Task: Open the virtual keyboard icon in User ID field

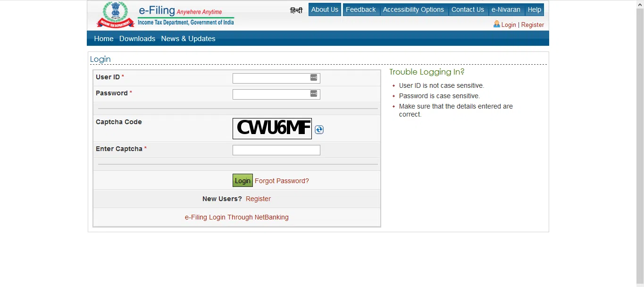Action: (x=314, y=77)
